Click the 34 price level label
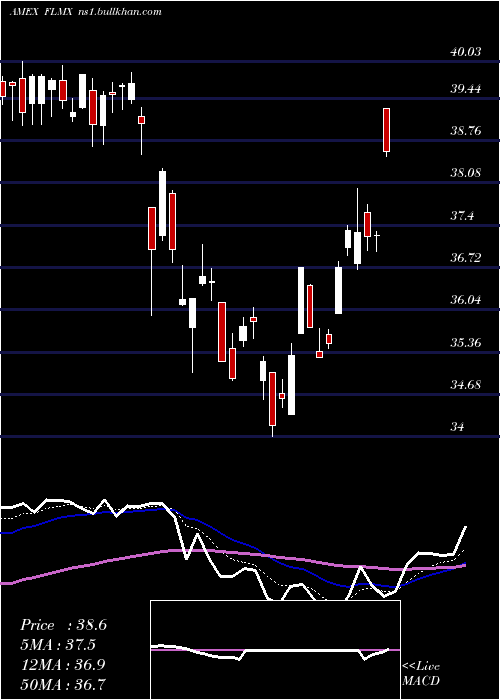Screen dimensions: 500x700 pos(457,427)
